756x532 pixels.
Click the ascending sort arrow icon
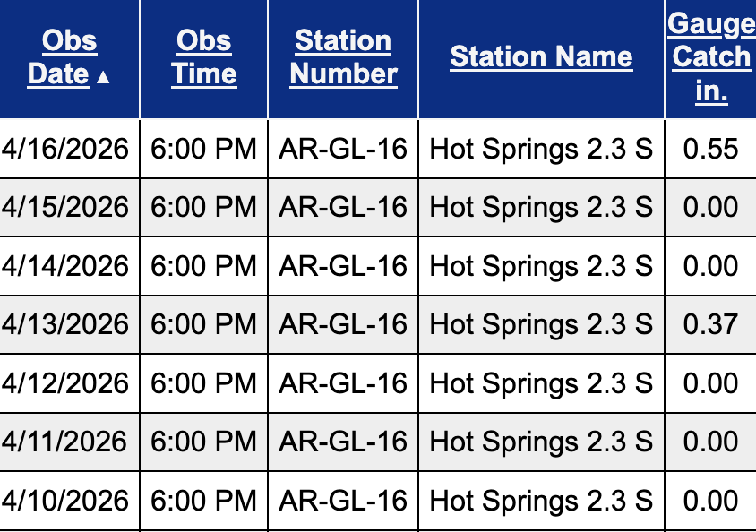point(103,76)
